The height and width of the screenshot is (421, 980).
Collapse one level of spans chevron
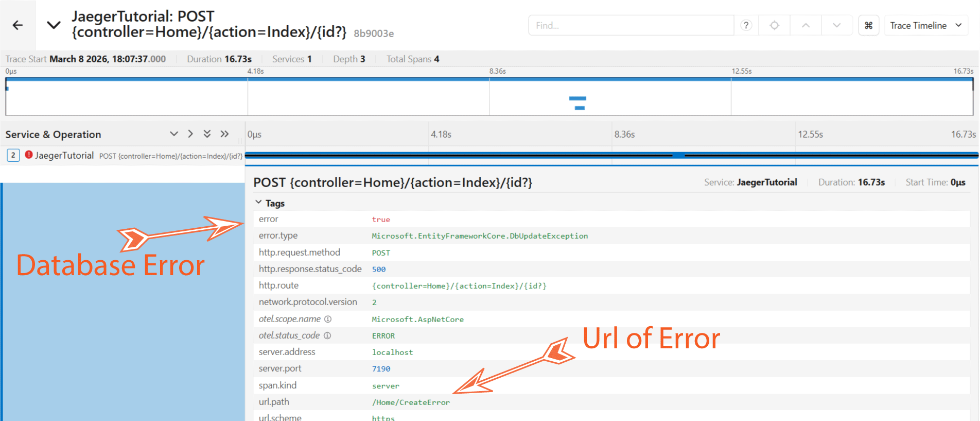[x=174, y=134]
